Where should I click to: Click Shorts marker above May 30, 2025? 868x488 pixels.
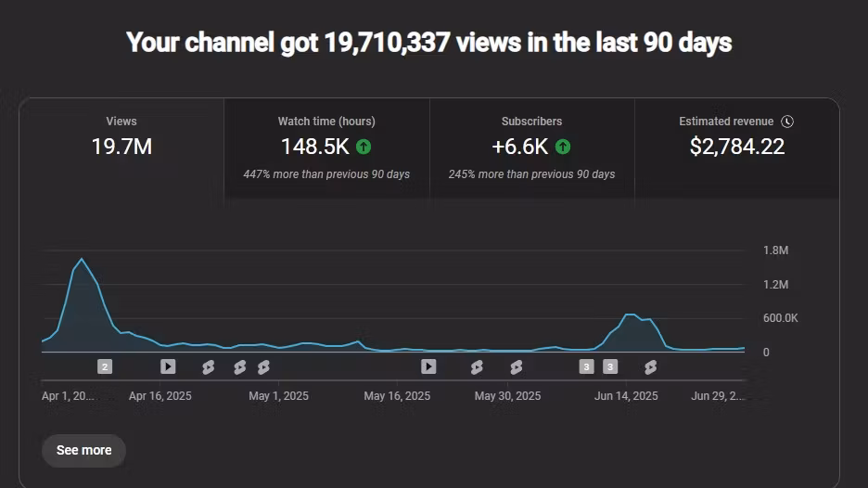[516, 367]
